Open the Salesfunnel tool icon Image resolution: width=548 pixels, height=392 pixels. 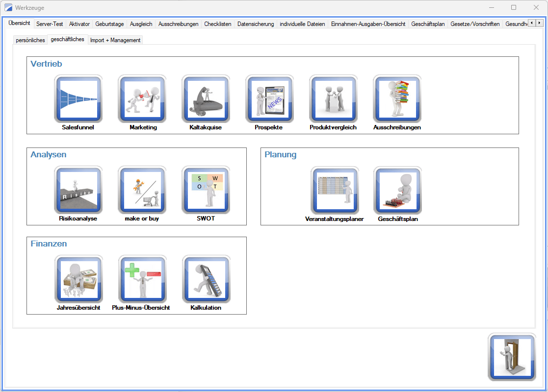pyautogui.click(x=78, y=99)
